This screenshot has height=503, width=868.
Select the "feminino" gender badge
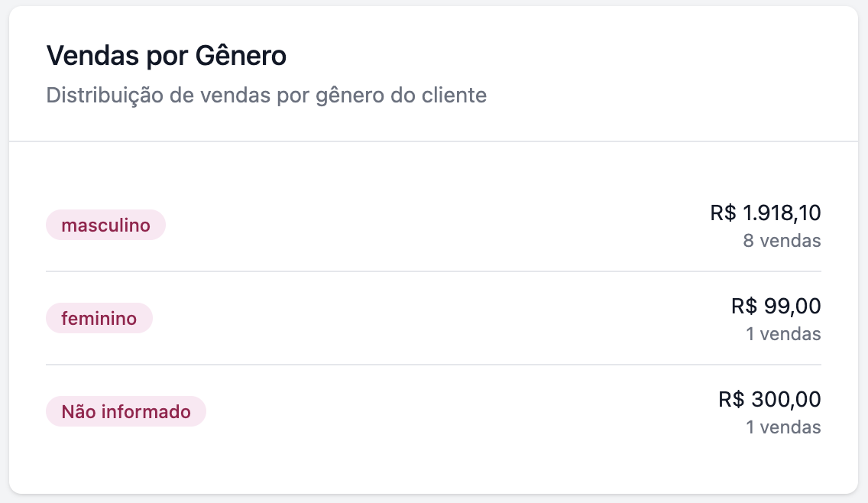(99, 319)
